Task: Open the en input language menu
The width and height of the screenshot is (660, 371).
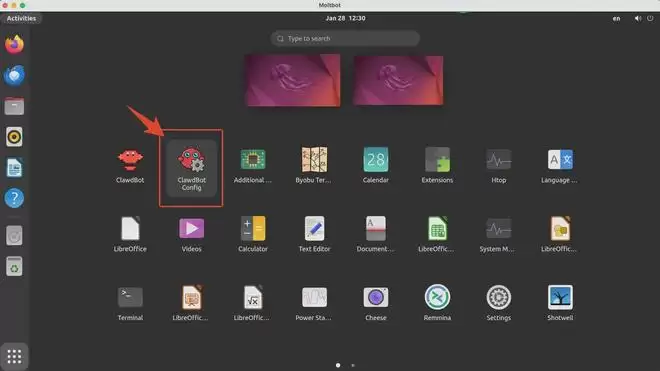Action: point(616,19)
